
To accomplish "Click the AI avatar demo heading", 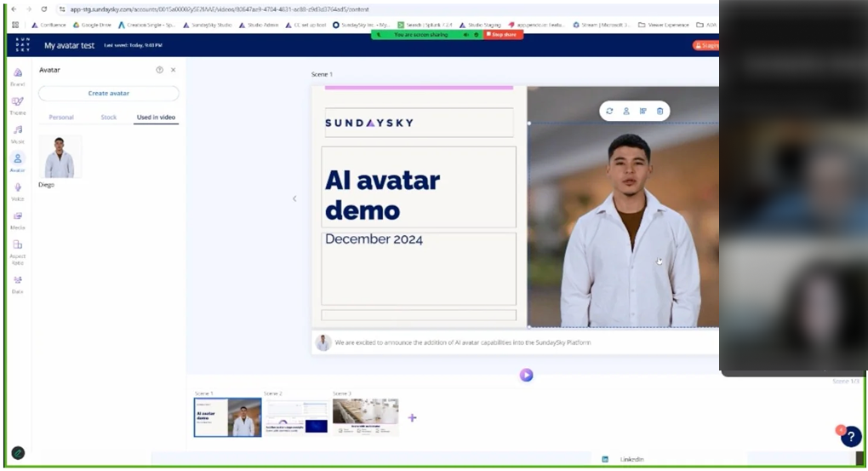I will [383, 195].
